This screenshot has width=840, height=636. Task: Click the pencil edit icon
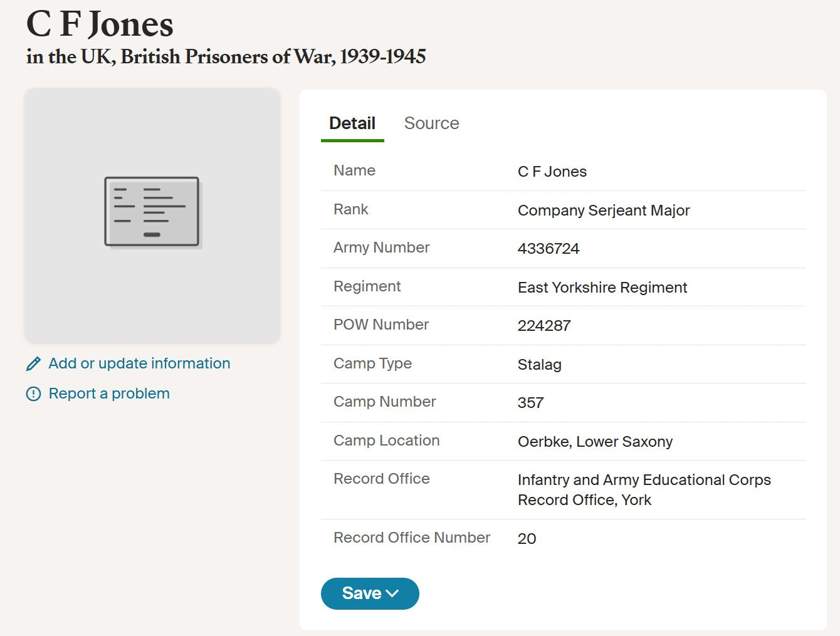click(x=33, y=364)
